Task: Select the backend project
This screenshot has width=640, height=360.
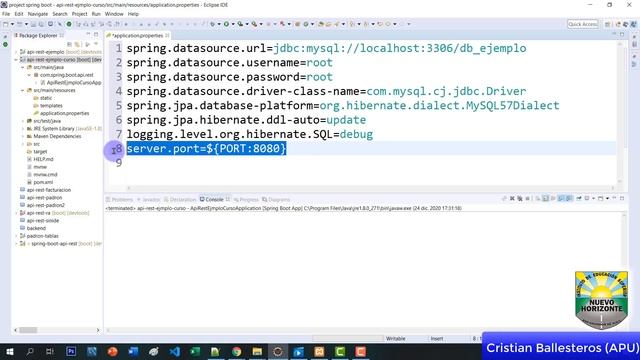Action: [x=33, y=228]
